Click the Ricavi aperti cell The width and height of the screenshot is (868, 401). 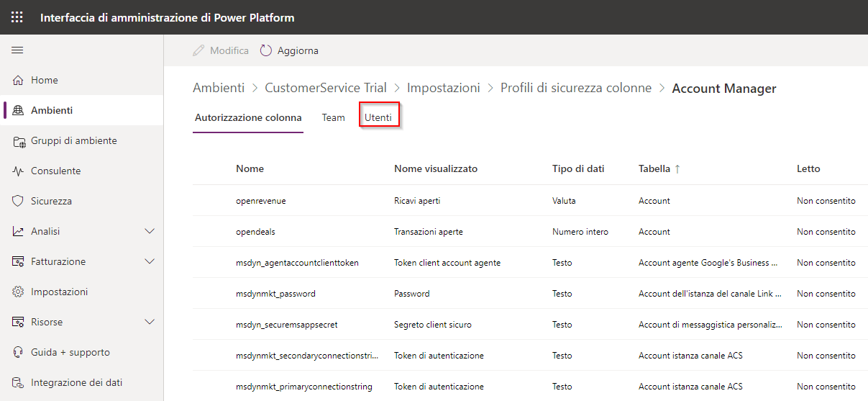click(417, 201)
